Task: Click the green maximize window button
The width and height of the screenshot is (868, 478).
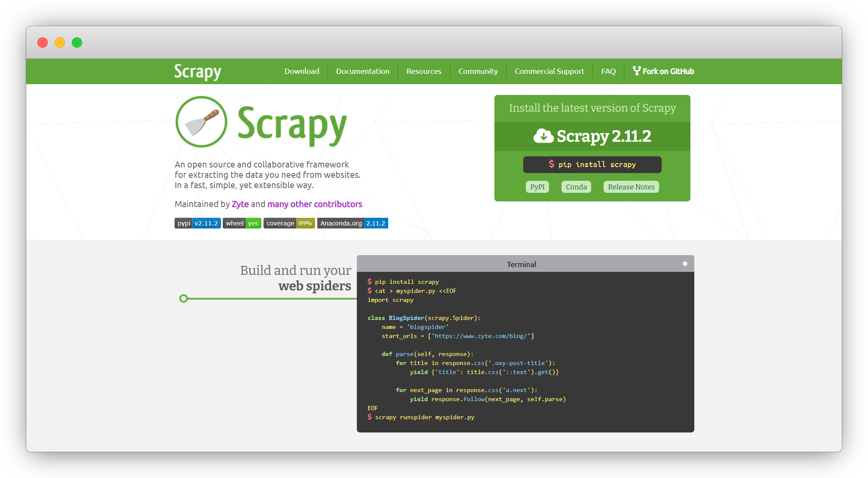Action: tap(77, 43)
